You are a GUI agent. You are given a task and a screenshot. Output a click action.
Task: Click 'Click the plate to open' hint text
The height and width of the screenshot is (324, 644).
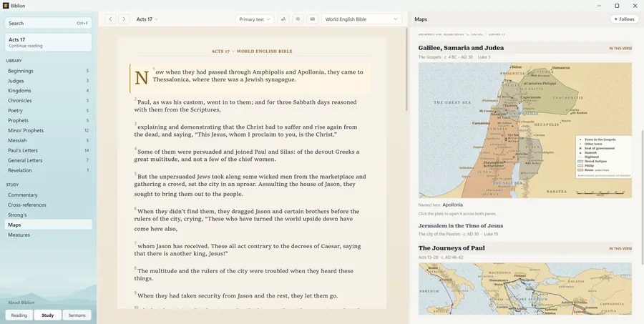(x=457, y=214)
